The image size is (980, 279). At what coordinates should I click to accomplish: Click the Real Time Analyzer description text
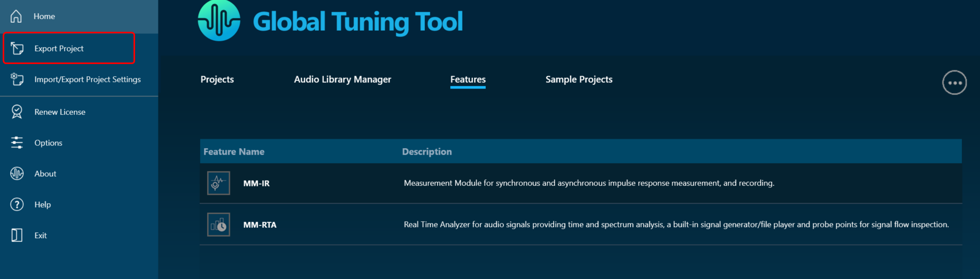pos(676,224)
